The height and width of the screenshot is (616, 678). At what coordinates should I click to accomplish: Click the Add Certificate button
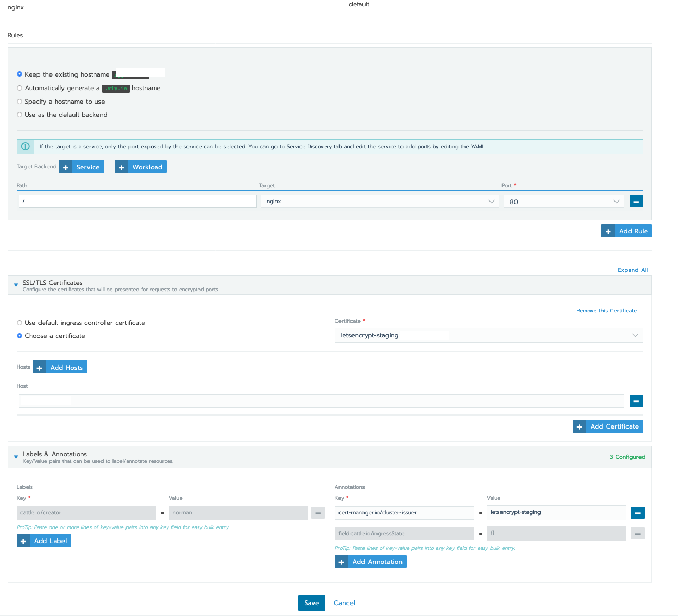click(x=608, y=426)
